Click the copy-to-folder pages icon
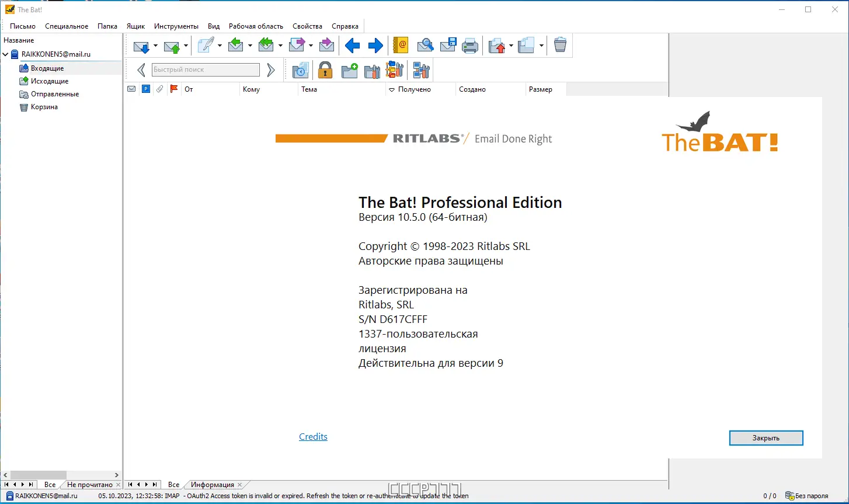This screenshot has width=849, height=504. point(527,45)
